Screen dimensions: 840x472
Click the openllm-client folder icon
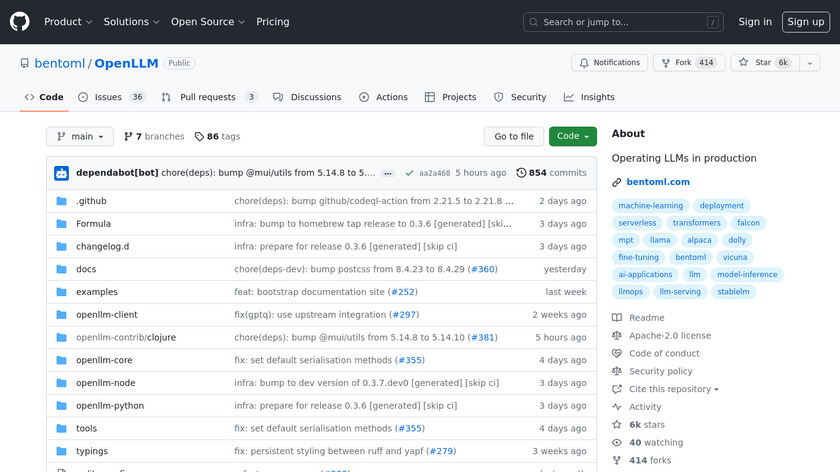62,315
